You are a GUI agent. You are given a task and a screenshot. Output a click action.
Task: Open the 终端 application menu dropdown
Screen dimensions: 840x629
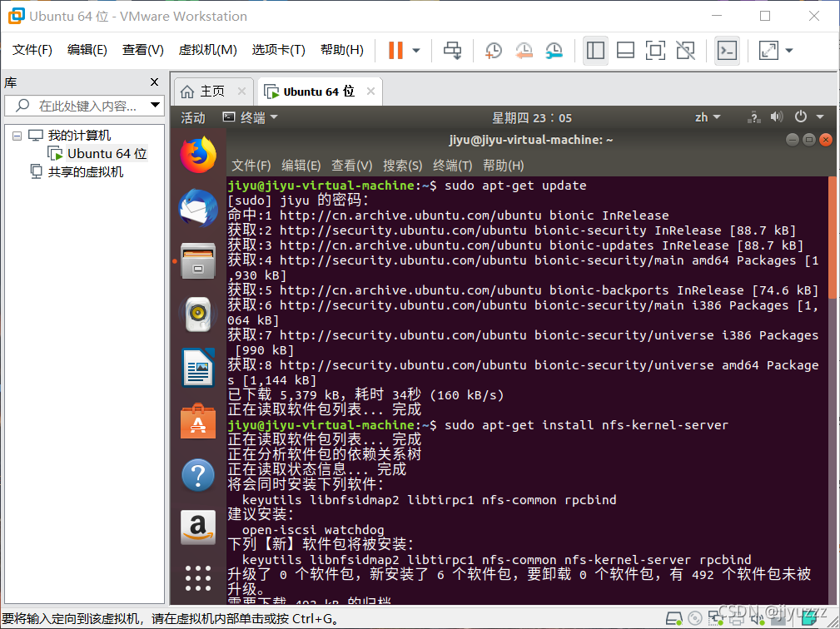click(251, 118)
